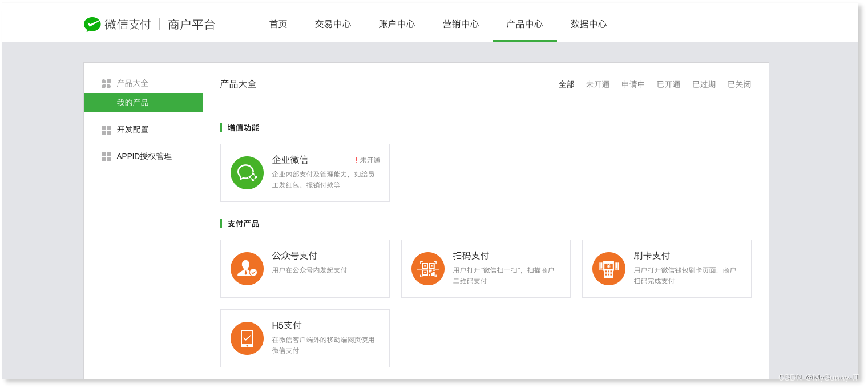Image resolution: width=868 pixels, height=388 pixels.
Task: Filter products by 申请中
Action: tap(633, 84)
